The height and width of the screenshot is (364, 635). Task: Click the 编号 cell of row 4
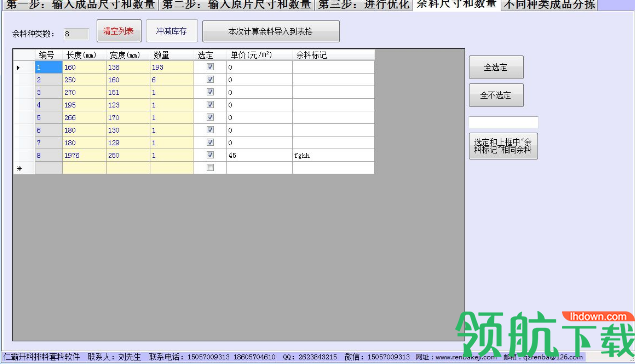[49, 105]
